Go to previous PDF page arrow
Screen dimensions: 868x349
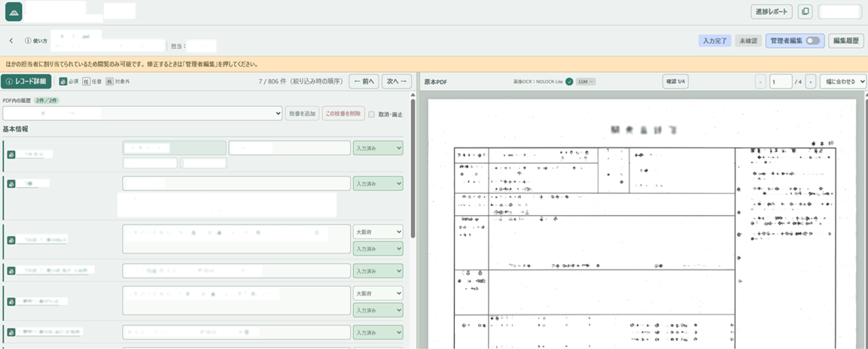point(761,82)
